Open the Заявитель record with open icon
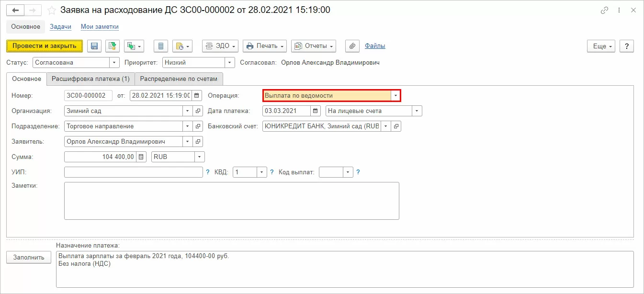The image size is (644, 294). point(198,141)
